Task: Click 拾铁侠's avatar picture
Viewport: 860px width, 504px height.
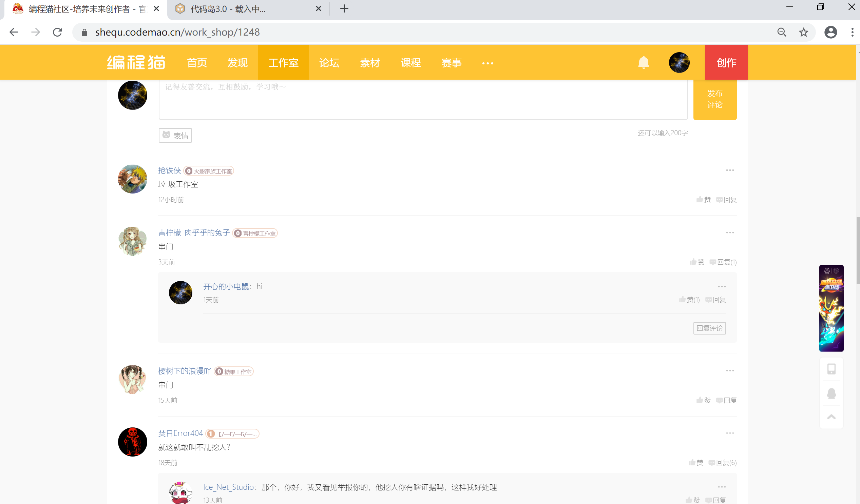Action: [132, 179]
